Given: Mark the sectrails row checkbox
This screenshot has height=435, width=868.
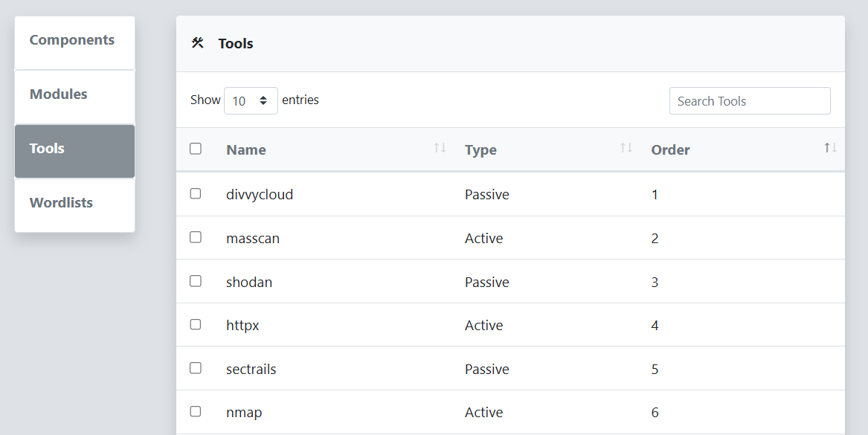Looking at the screenshot, I should click(x=196, y=367).
